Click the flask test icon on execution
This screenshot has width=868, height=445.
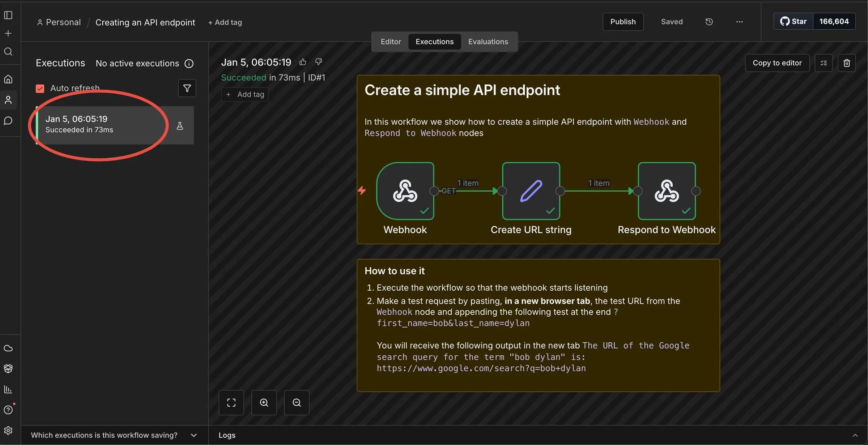[180, 126]
